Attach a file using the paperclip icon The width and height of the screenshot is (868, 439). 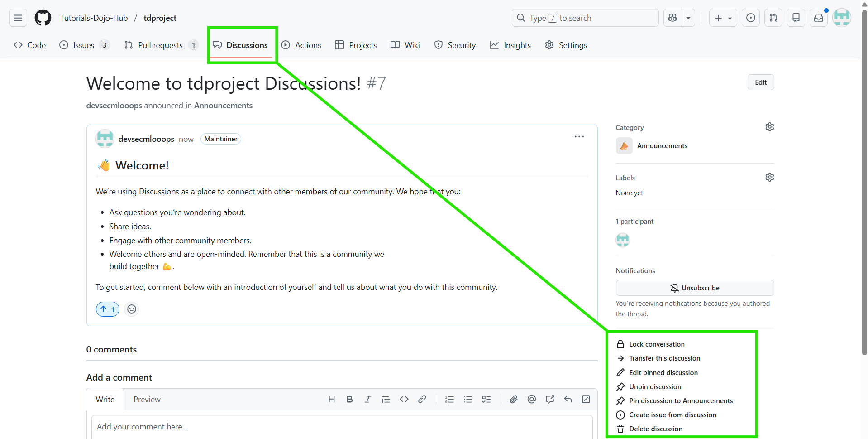point(514,399)
